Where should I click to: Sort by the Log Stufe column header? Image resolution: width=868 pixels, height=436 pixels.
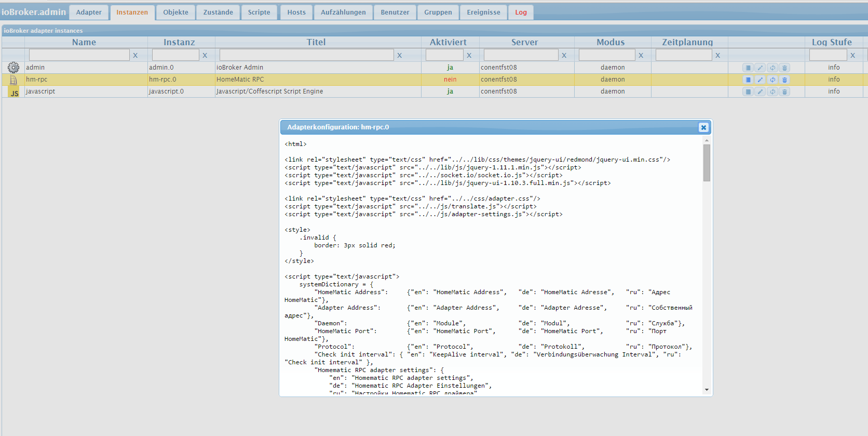(x=832, y=42)
